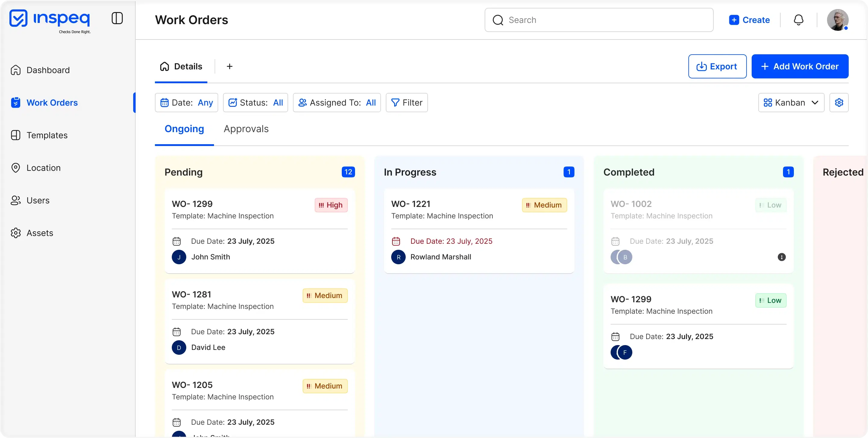Click the Export button
The width and height of the screenshot is (868, 438).
point(717,66)
